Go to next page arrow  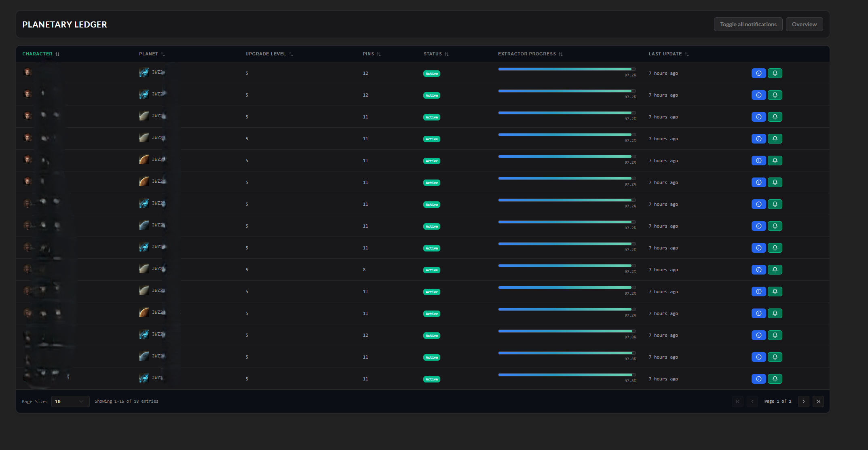click(x=804, y=401)
